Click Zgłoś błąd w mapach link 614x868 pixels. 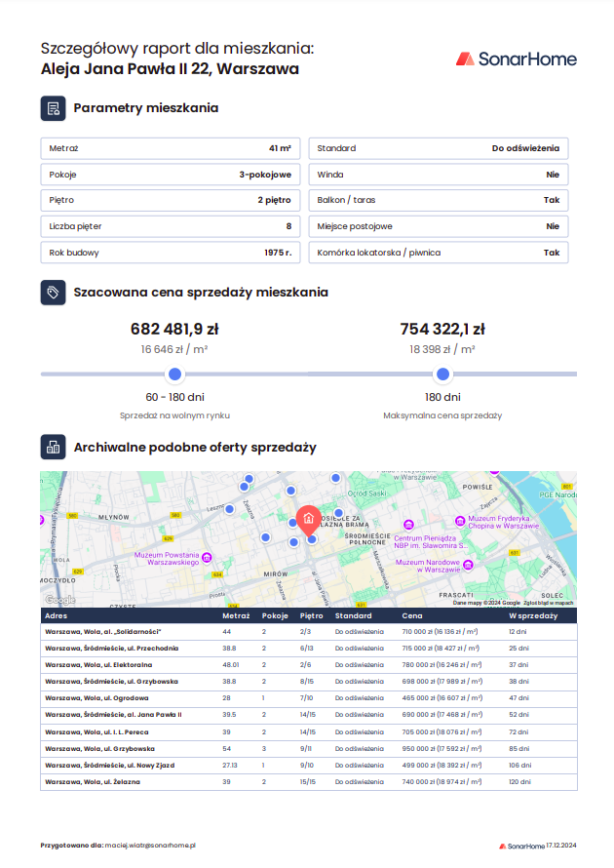pyautogui.click(x=550, y=603)
